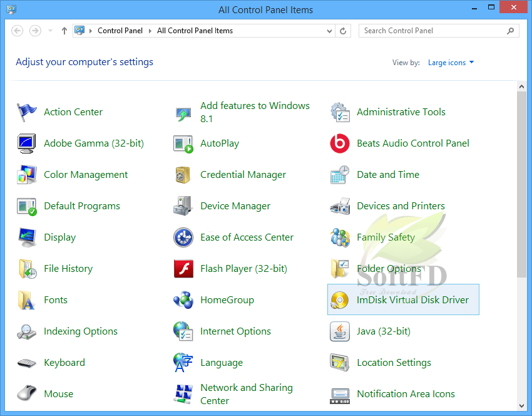Focus the Search Control Panel field
Image resolution: width=532 pixels, height=416 pixels.
coord(439,31)
